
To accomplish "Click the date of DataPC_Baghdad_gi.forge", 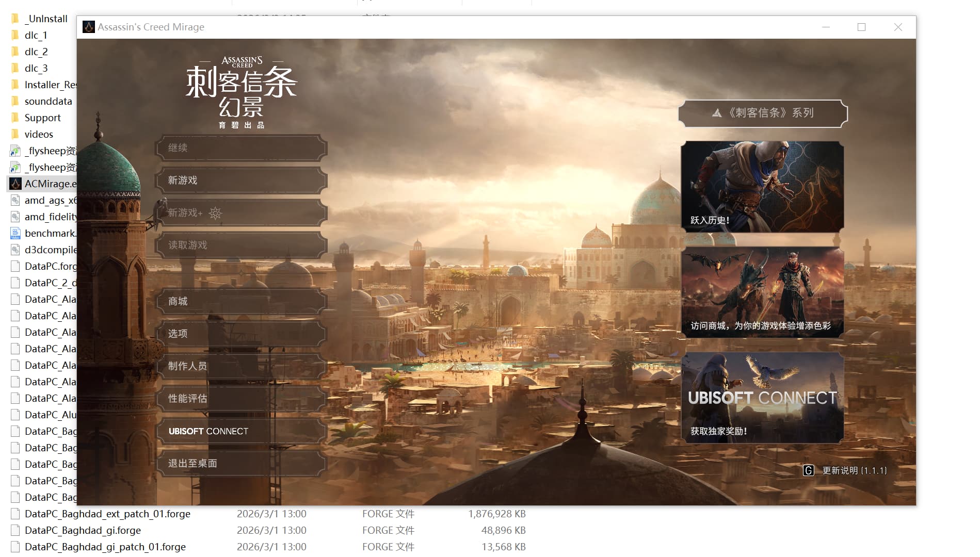I will point(271,530).
